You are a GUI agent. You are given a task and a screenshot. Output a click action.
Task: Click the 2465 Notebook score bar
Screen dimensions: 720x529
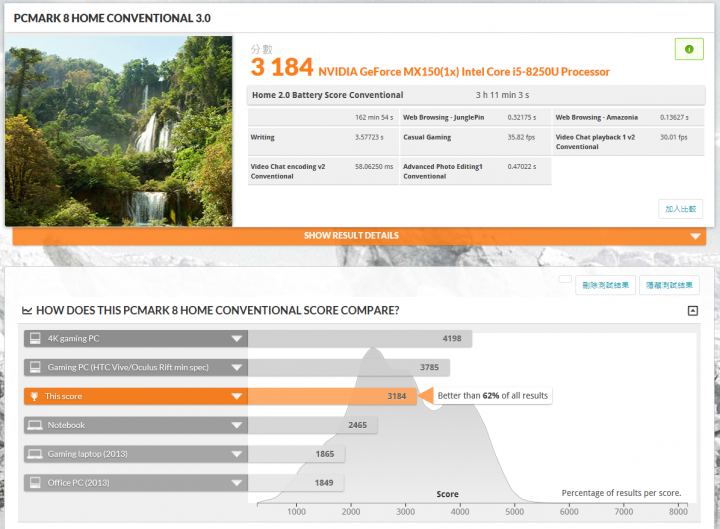tap(313, 426)
